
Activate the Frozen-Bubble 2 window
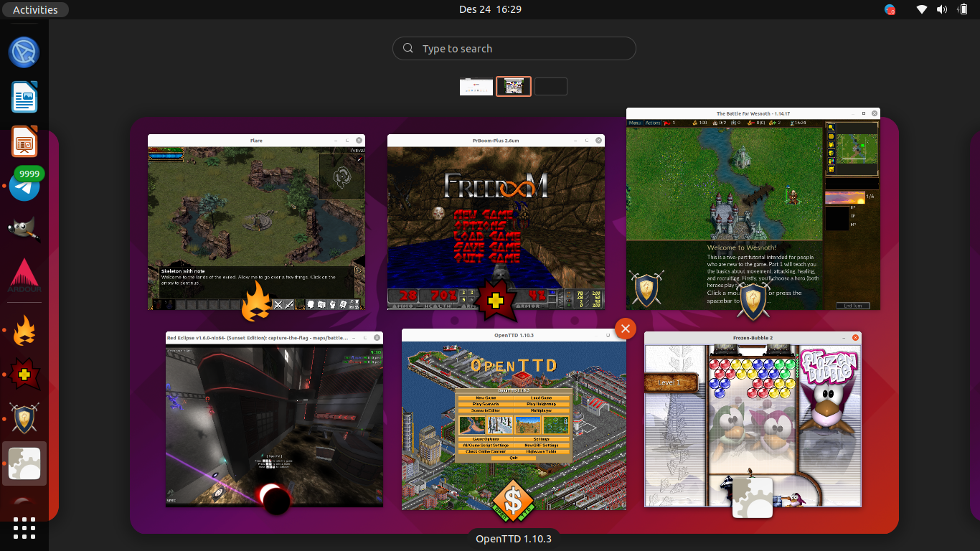(753, 420)
